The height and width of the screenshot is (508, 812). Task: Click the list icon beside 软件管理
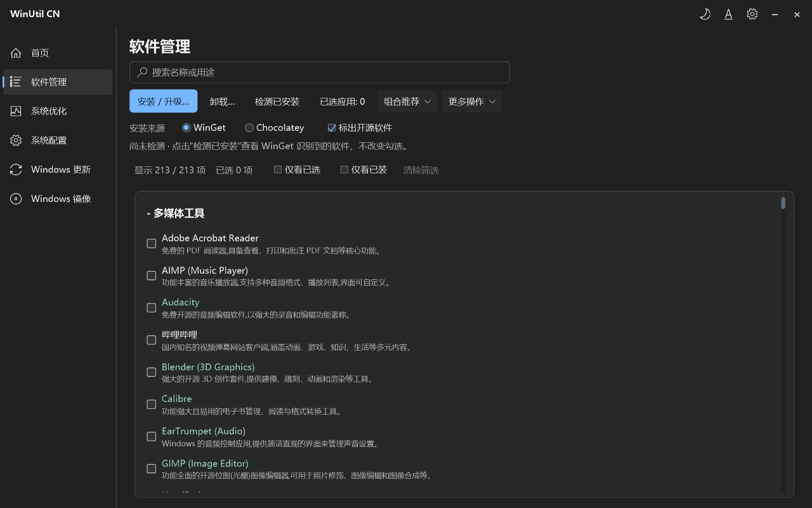pos(16,82)
